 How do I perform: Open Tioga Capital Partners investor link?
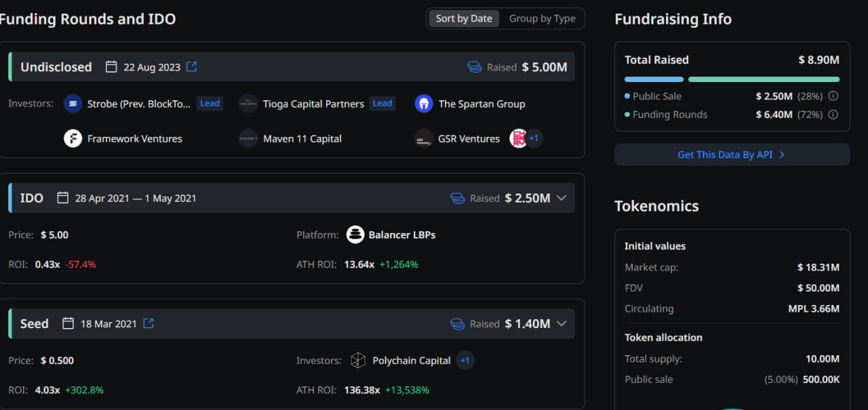[x=313, y=104]
